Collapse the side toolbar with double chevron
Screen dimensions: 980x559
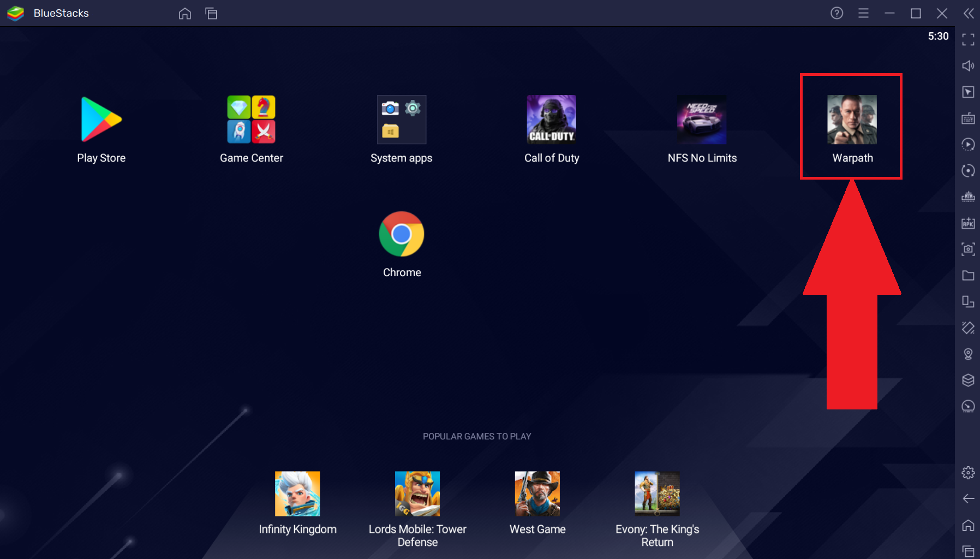point(969,13)
